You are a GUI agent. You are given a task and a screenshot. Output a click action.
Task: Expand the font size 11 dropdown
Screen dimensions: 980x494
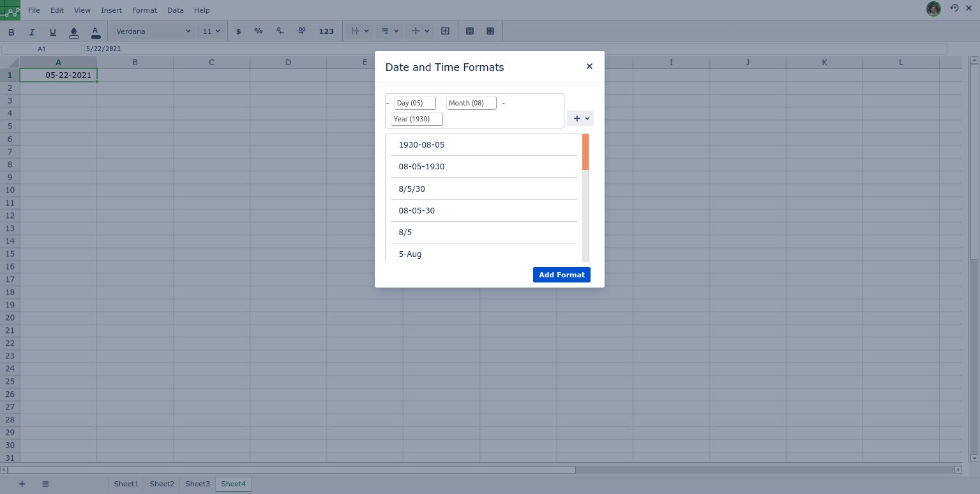[x=211, y=31]
